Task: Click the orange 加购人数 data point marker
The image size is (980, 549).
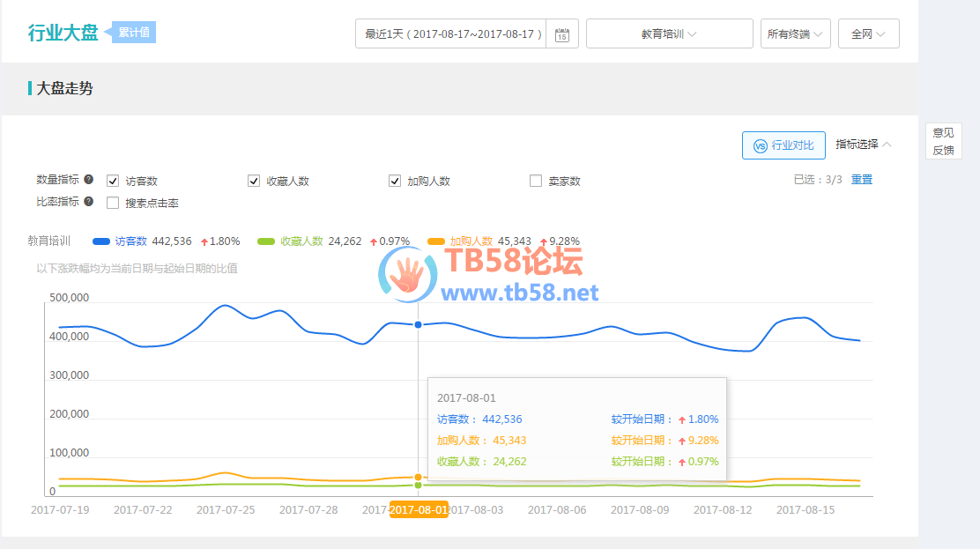Action: [x=418, y=477]
